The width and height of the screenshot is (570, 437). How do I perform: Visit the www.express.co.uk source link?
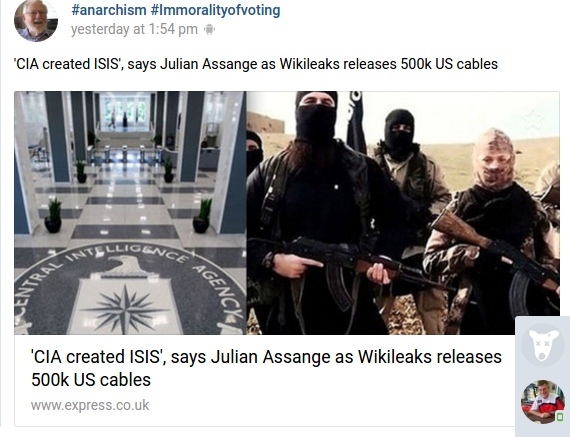click(90, 405)
